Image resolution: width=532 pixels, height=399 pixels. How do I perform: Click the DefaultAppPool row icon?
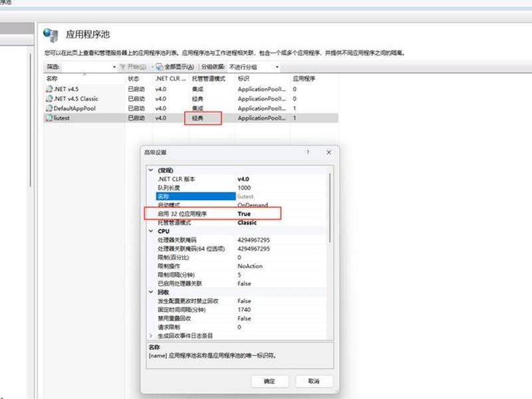49,108
